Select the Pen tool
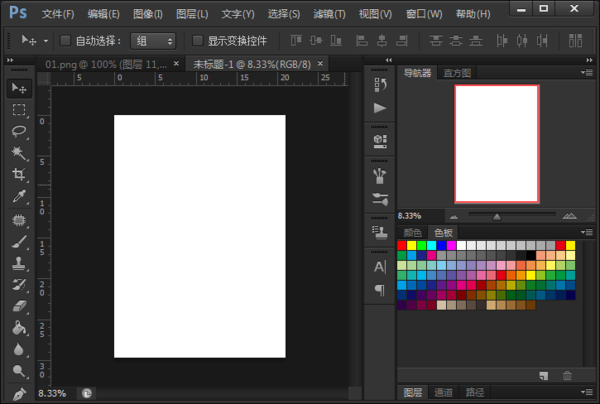Viewport: 600px width, 404px height. point(19,393)
